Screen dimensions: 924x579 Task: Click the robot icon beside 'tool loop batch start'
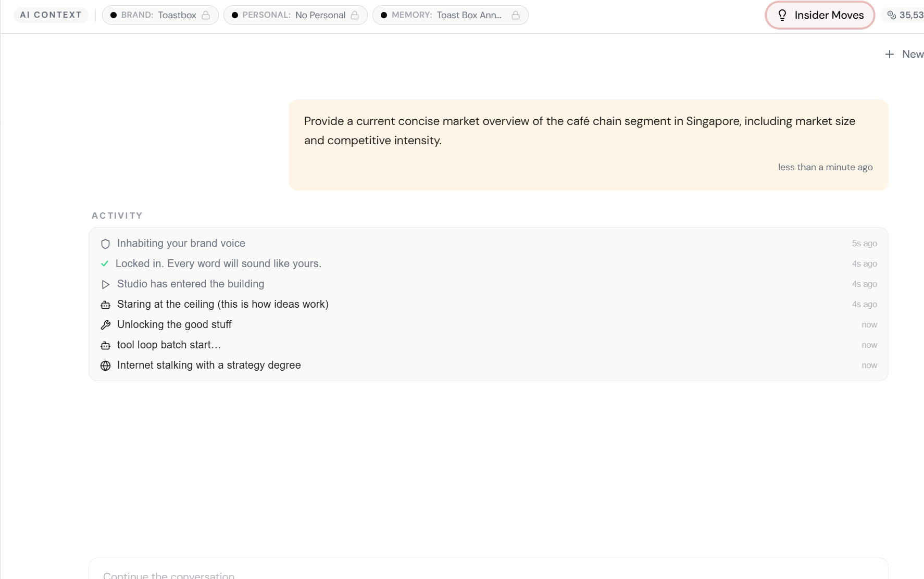coord(106,345)
